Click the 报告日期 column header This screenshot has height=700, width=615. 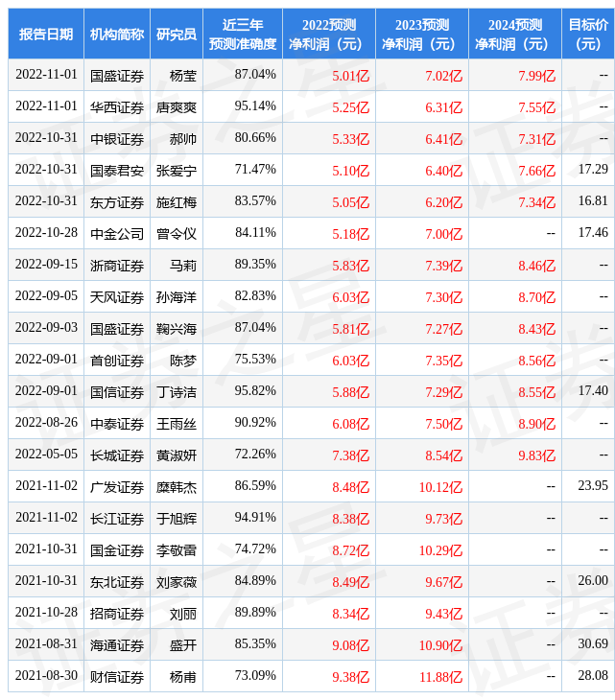tap(46, 34)
